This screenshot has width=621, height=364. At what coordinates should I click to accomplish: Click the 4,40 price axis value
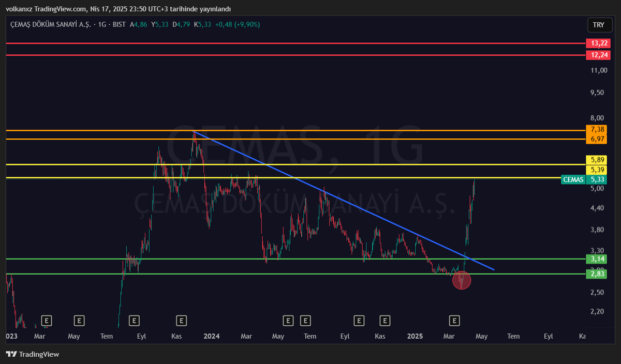click(x=598, y=208)
